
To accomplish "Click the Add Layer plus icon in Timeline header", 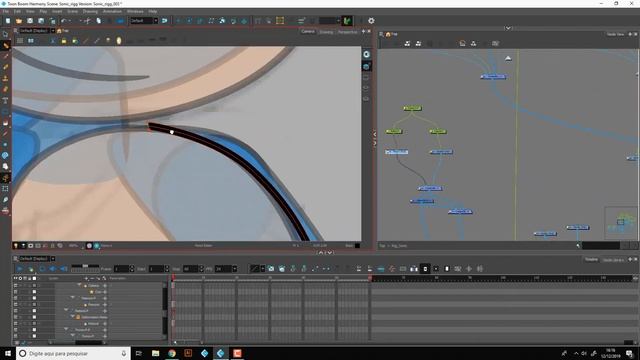I will (86, 278).
